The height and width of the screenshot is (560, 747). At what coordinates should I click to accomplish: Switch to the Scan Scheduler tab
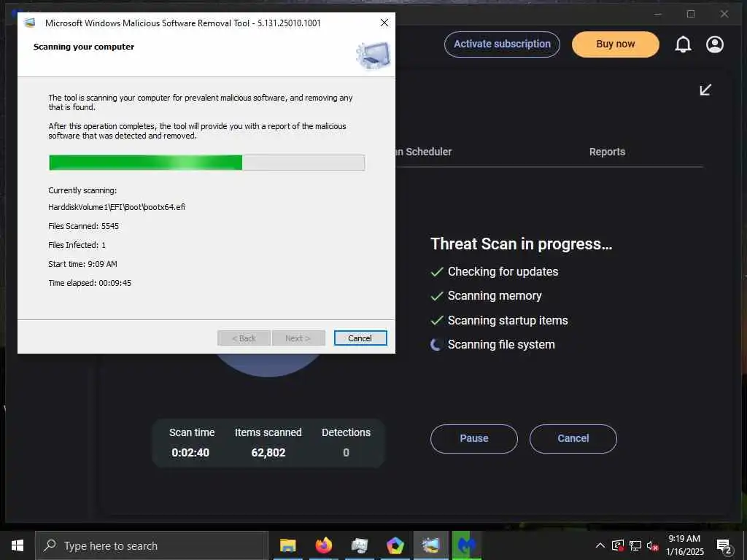pos(424,152)
